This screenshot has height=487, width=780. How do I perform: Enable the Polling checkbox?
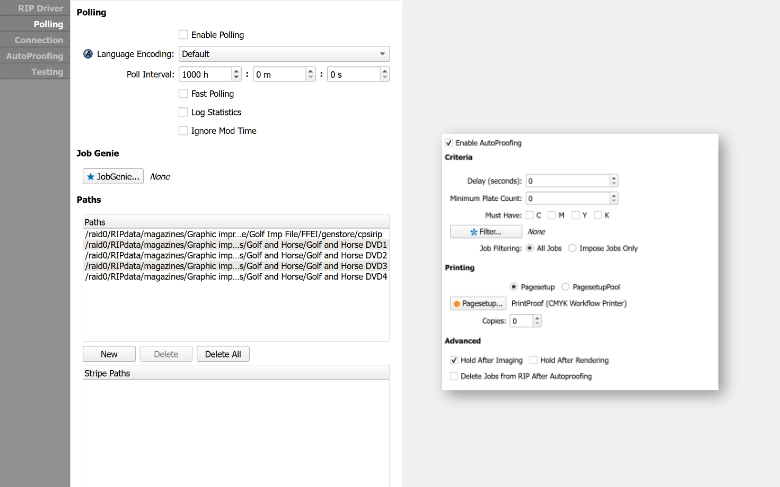(183, 35)
